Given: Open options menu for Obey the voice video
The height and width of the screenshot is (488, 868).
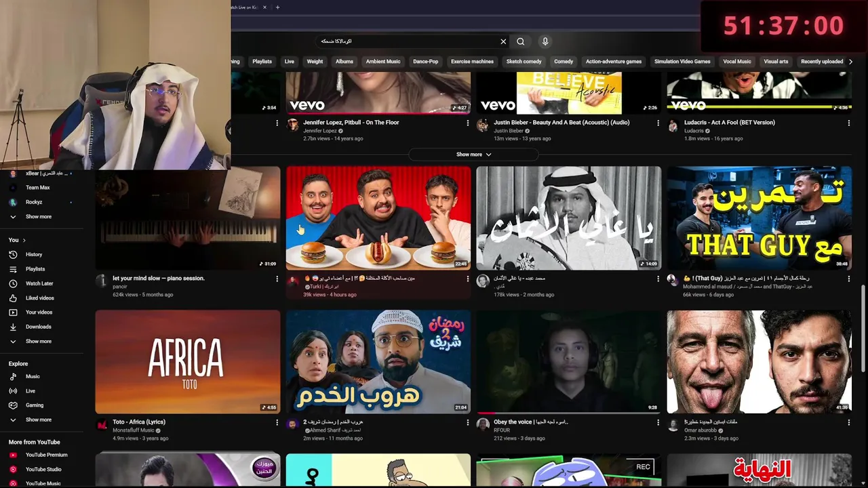Looking at the screenshot, I should tap(658, 422).
